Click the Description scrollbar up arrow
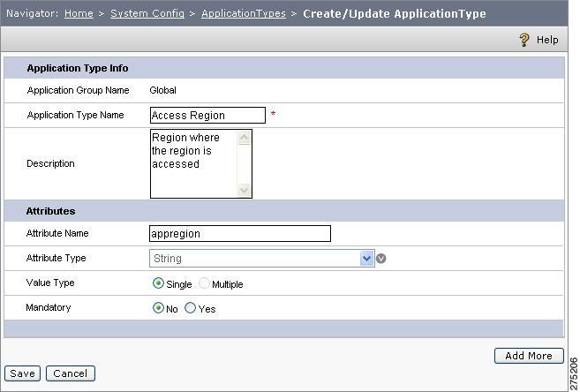This screenshot has width=580, height=392. tap(244, 138)
